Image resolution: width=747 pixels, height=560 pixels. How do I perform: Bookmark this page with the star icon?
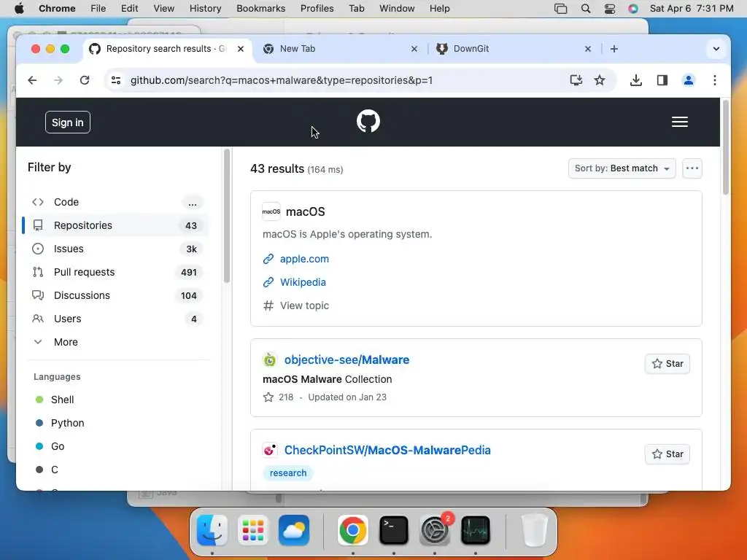(600, 80)
